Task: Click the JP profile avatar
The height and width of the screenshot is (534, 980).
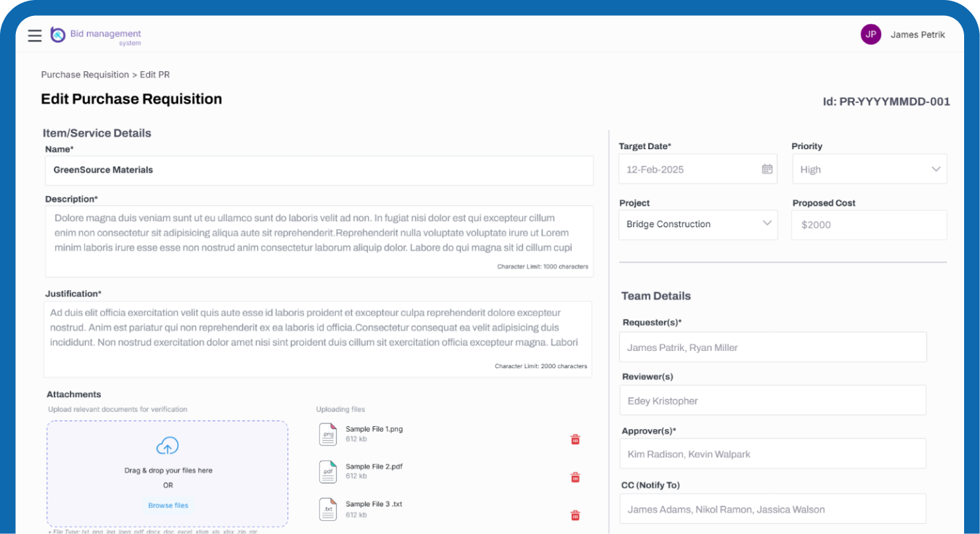Action: coord(871,34)
